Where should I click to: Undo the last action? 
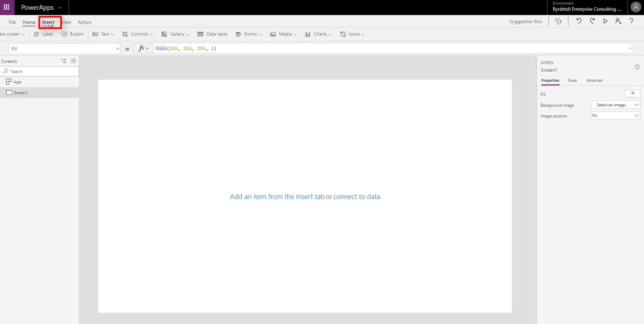click(x=579, y=21)
